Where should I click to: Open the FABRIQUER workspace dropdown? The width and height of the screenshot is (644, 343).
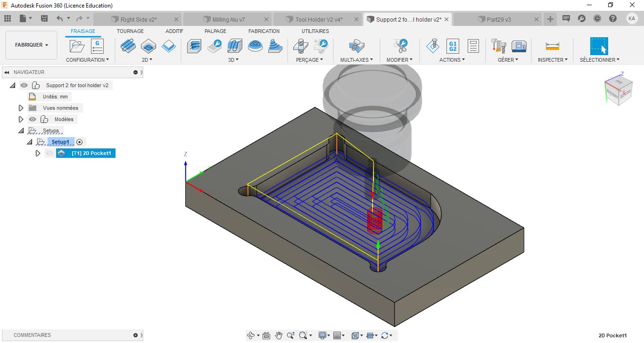[x=32, y=45]
